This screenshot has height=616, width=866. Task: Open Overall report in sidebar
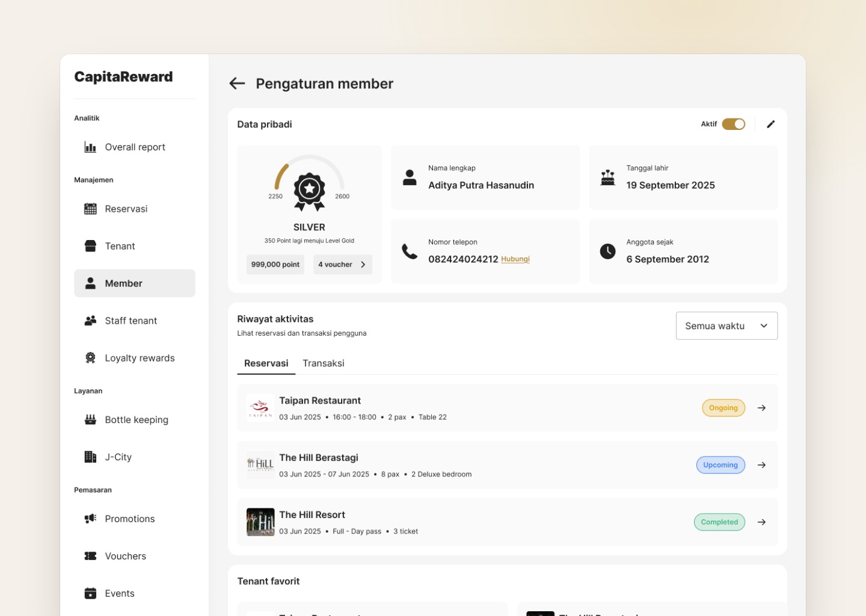coord(135,147)
